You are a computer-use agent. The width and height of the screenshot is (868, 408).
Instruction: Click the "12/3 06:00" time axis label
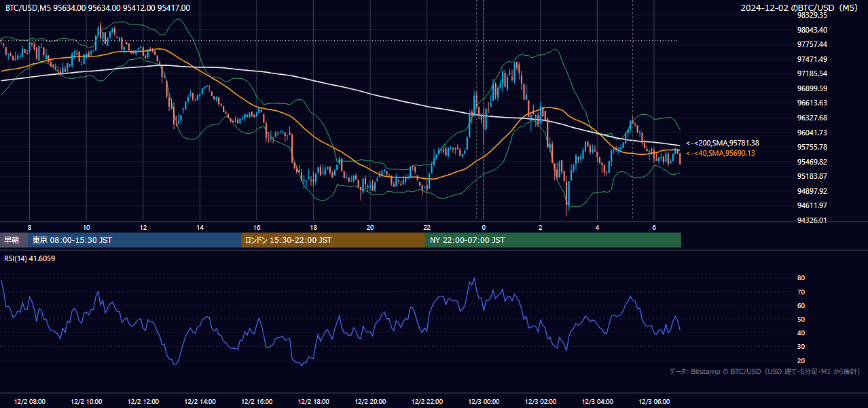(x=654, y=402)
